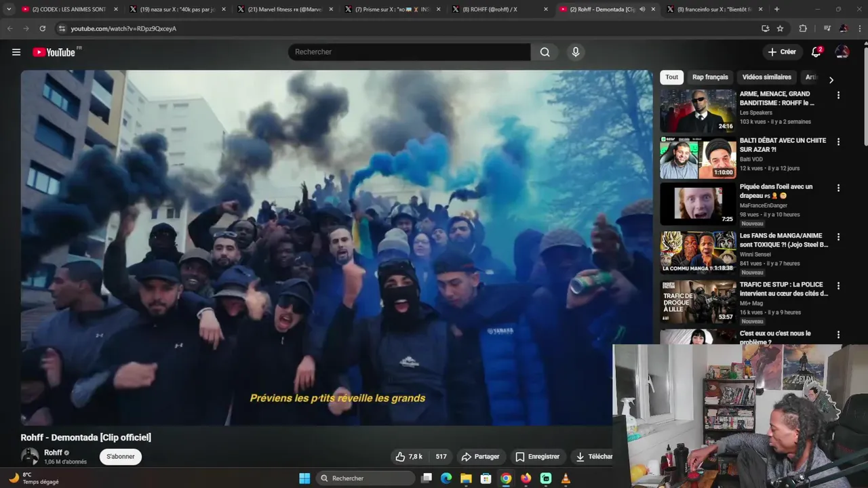Switch to the naza sur X tab

(177, 9)
